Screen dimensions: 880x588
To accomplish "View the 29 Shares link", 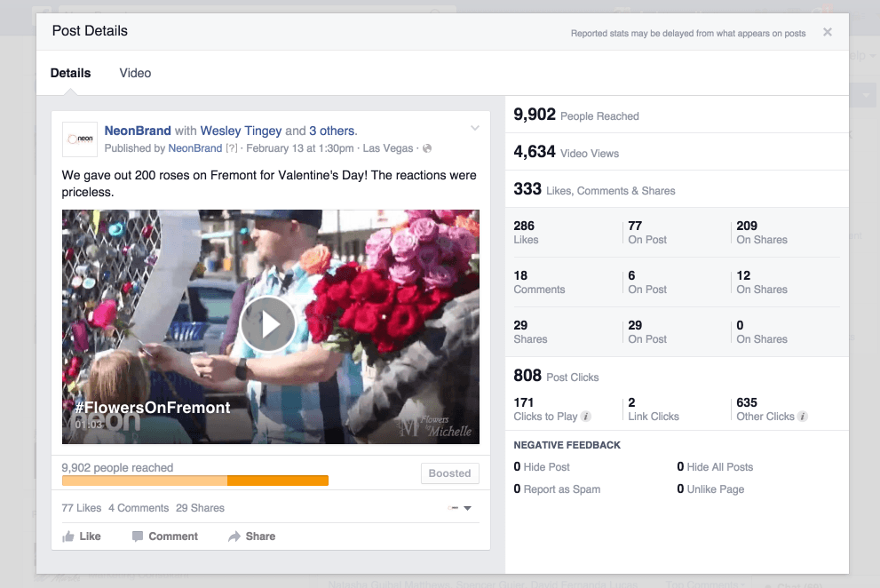I will click(x=200, y=508).
